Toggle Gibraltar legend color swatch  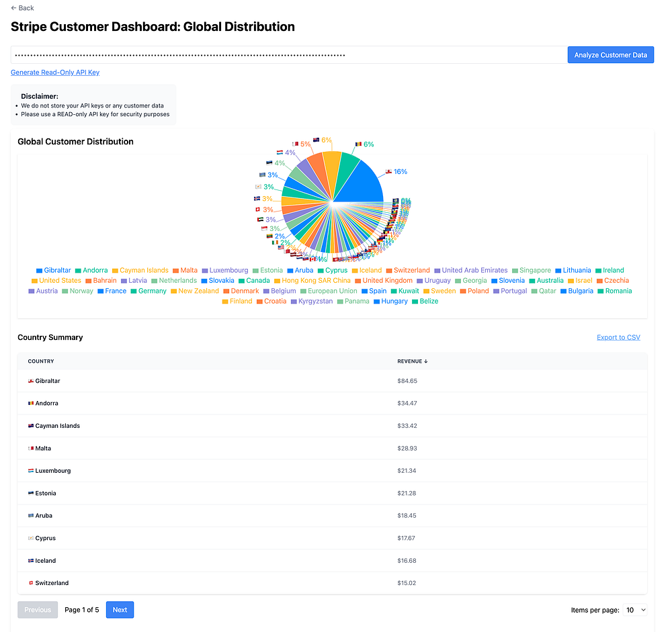tap(39, 271)
